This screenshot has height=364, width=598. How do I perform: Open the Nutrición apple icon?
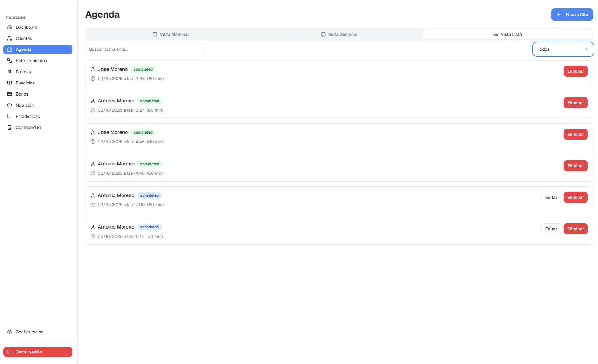pos(10,105)
